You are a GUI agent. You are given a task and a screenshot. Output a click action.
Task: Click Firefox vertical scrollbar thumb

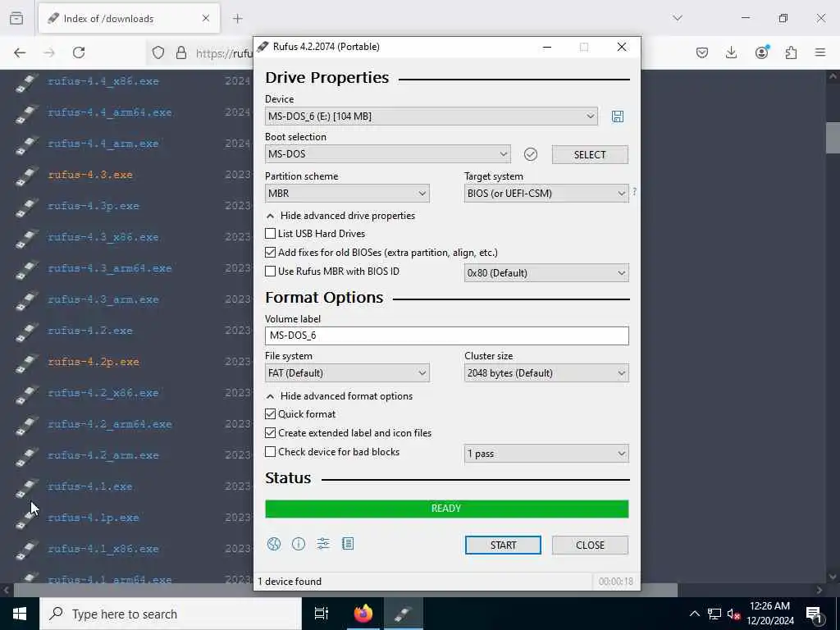click(x=833, y=138)
